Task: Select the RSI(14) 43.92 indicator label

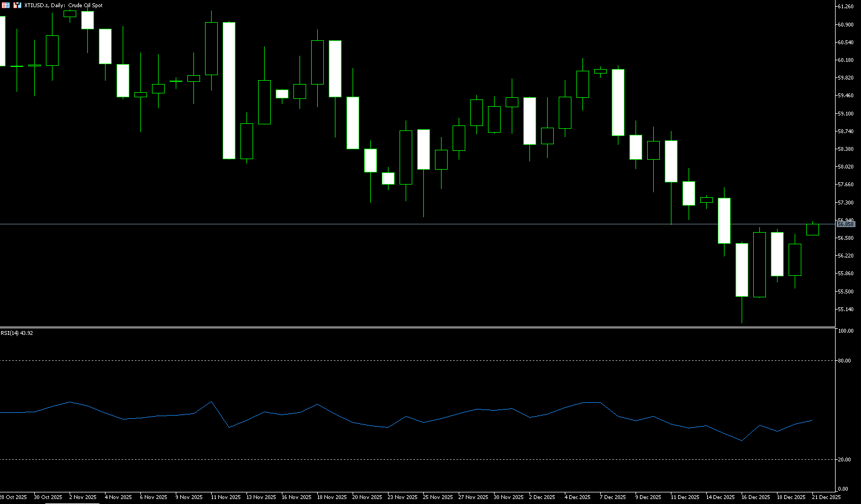Action: (17, 333)
